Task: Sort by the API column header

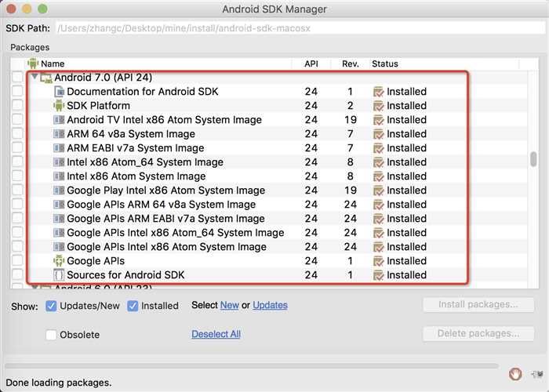Action: (311, 64)
